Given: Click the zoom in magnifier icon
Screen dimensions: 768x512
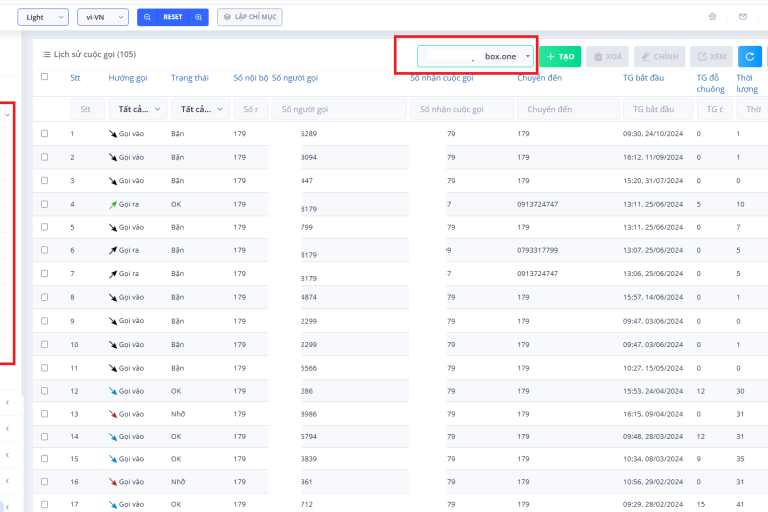Looking at the screenshot, I should point(200,17).
